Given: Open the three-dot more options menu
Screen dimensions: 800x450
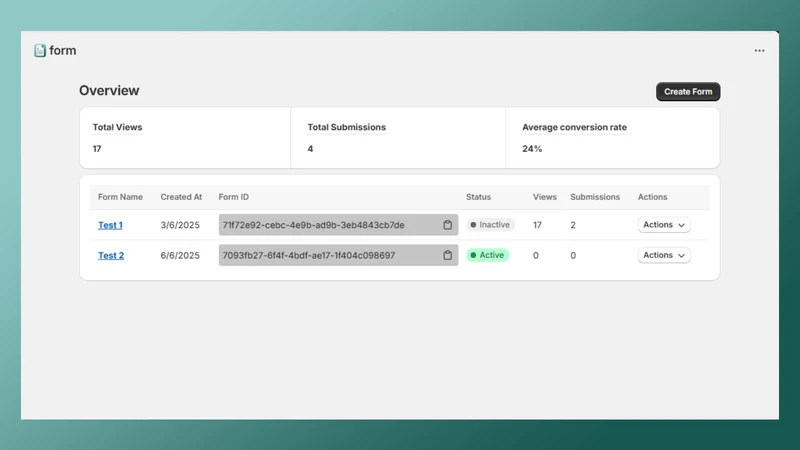Looking at the screenshot, I should [x=759, y=51].
